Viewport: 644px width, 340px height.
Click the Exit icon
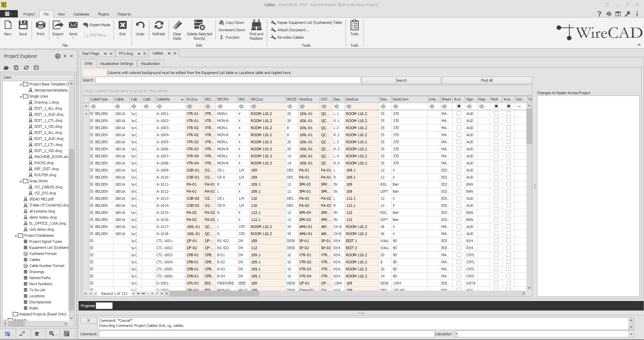click(123, 25)
